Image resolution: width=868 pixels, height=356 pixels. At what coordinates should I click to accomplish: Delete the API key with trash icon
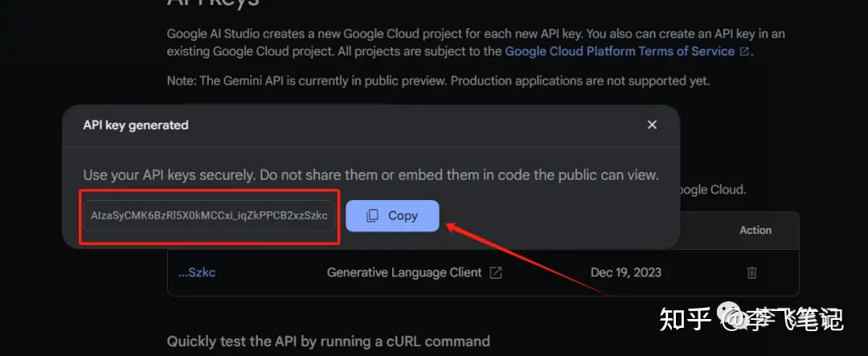[x=751, y=272]
